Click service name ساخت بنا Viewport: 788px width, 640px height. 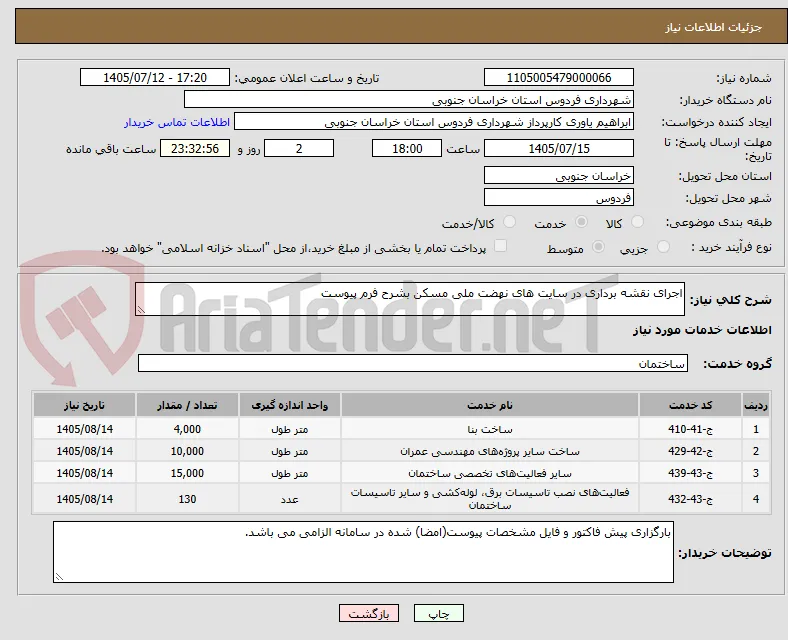(x=489, y=430)
